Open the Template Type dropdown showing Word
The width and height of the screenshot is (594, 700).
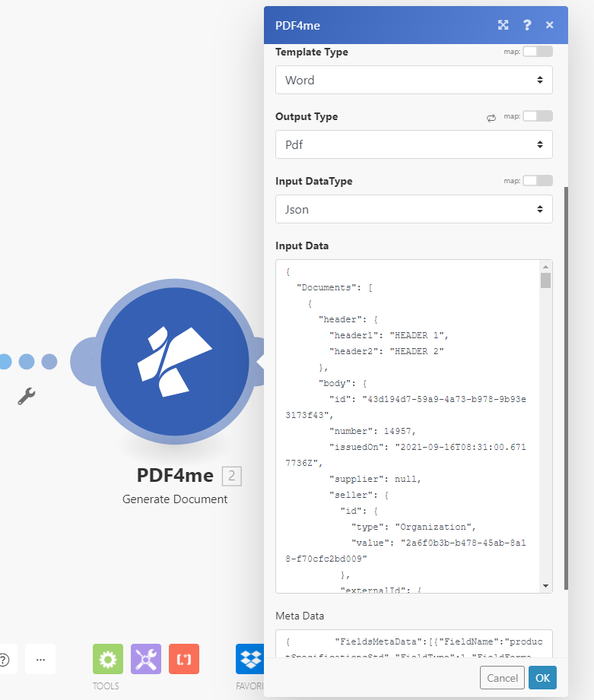[414, 80]
